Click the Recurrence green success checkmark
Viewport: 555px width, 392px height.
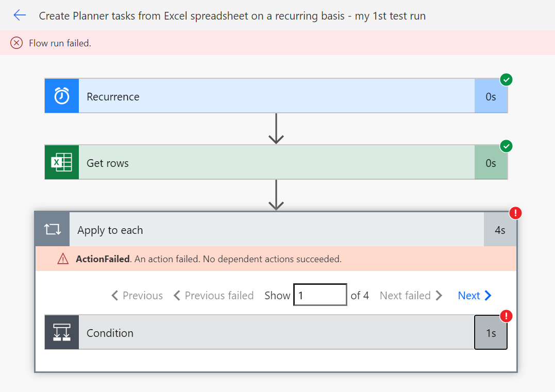(507, 80)
